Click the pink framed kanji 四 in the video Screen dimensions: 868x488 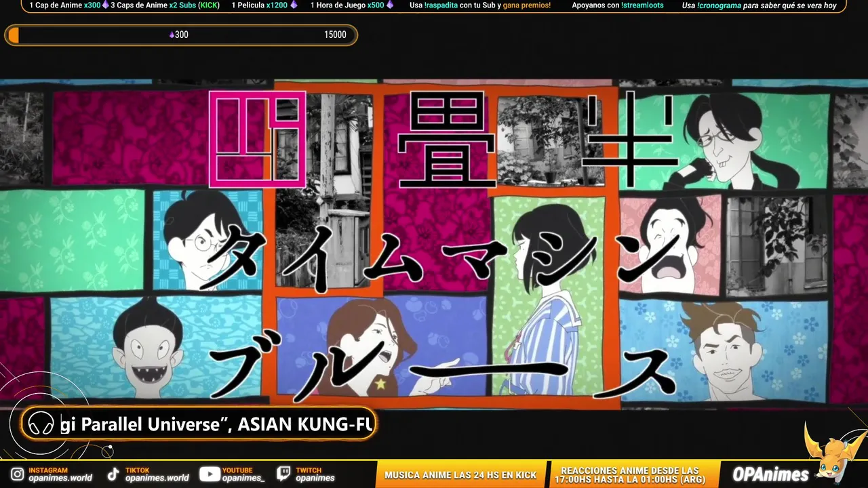click(257, 139)
